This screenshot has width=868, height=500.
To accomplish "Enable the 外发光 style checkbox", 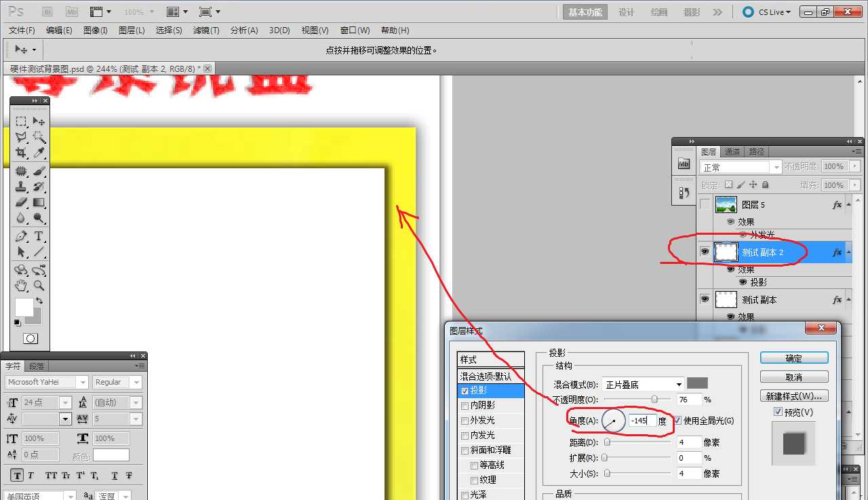I will point(465,421).
